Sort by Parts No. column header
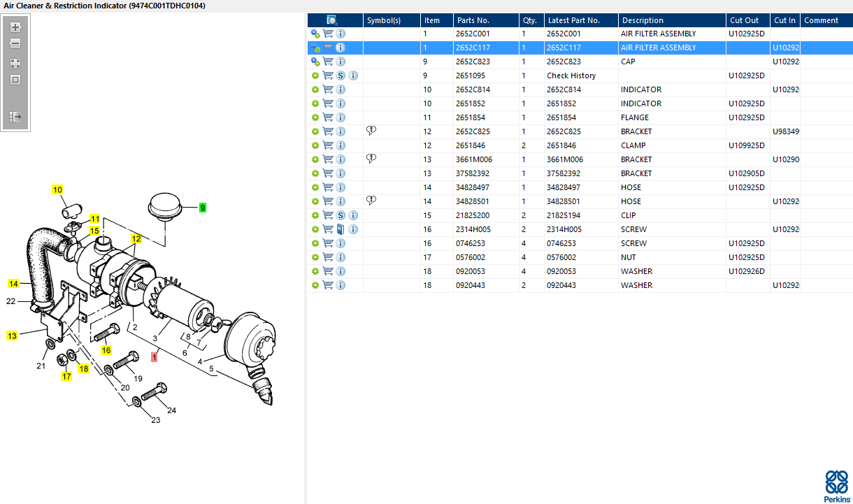The height and width of the screenshot is (504, 853). pyautogui.click(x=486, y=20)
